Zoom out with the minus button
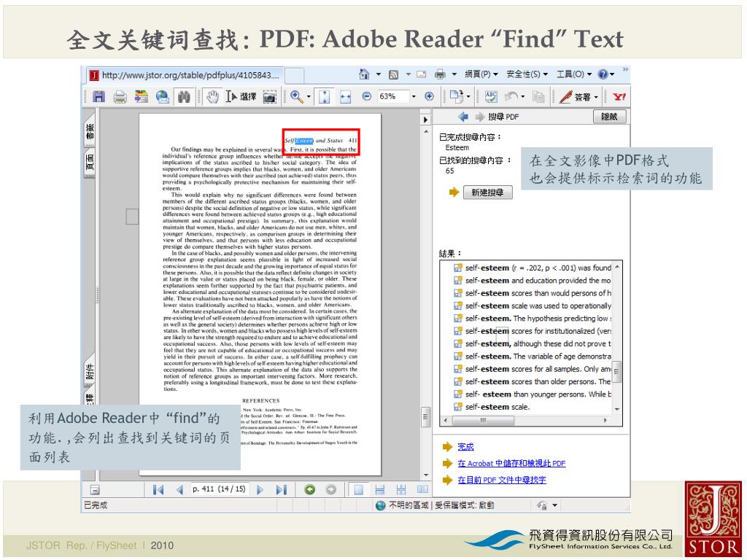Viewport: 747px width, 560px height. [x=366, y=96]
